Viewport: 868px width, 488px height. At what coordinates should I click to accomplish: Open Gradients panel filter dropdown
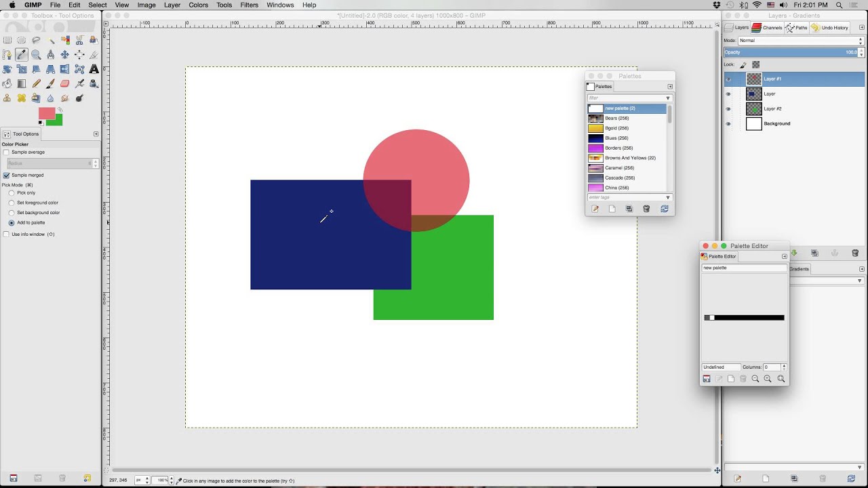[860, 281]
